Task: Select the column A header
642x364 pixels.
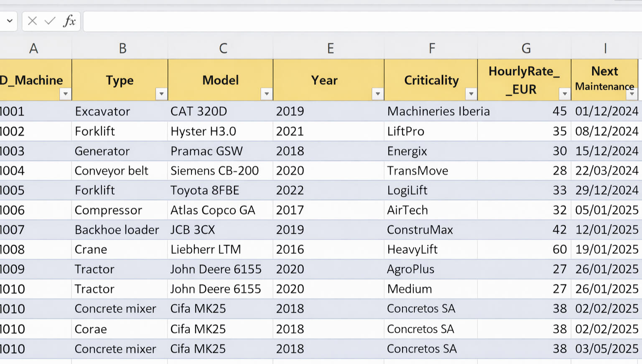Action: point(33,48)
